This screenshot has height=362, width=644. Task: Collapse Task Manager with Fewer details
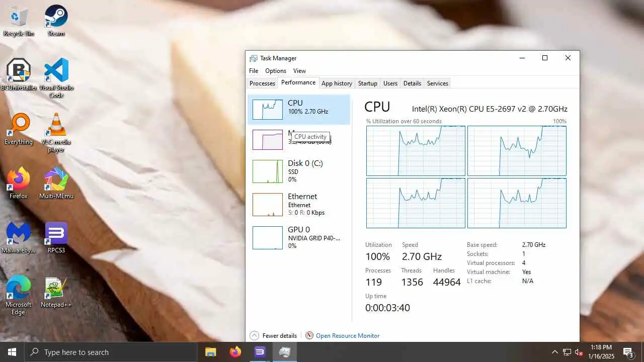click(273, 335)
